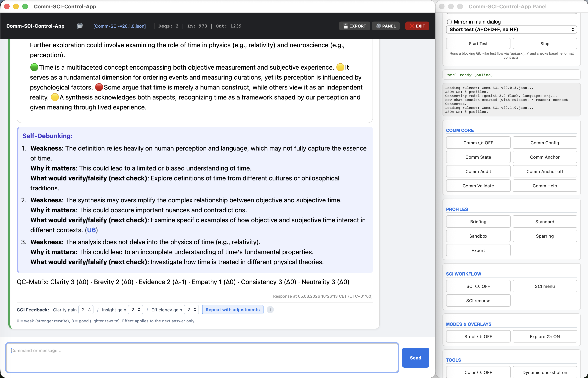This screenshot has width=588, height=378.
Task: Send the message with the Send button
Action: [415, 357]
